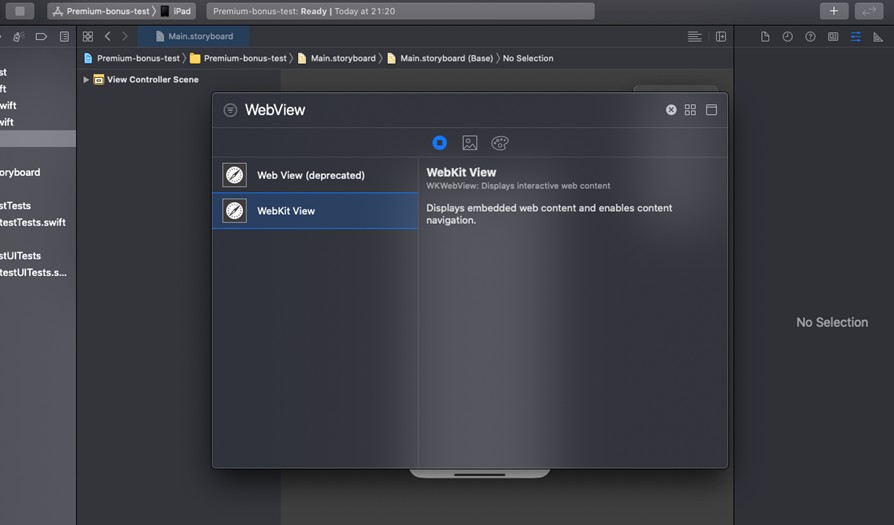894x525 pixels.
Task: Click the Web View (deprecated) compass icon
Action: point(234,175)
